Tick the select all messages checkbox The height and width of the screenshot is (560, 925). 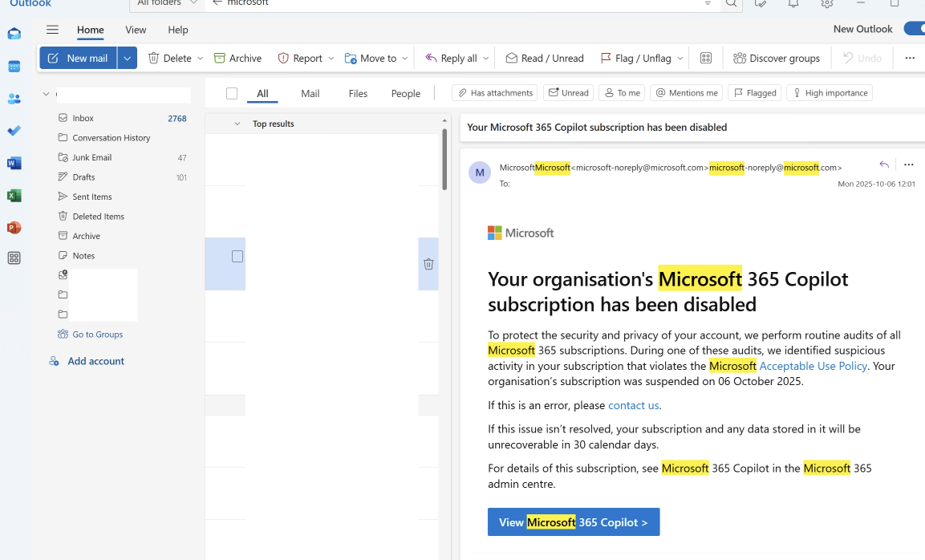click(x=232, y=93)
